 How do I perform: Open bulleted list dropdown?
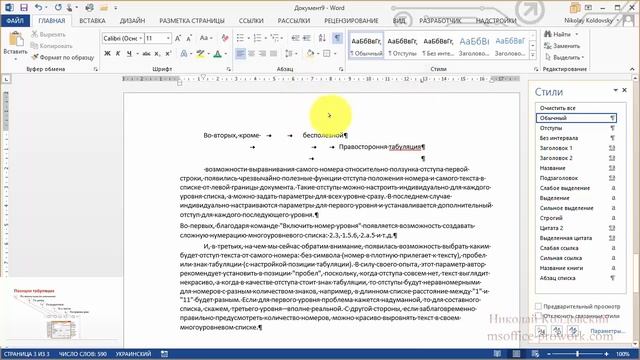click(249, 38)
